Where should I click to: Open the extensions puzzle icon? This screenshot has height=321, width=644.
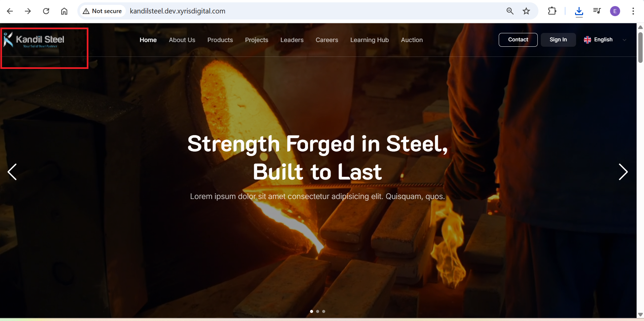552,11
